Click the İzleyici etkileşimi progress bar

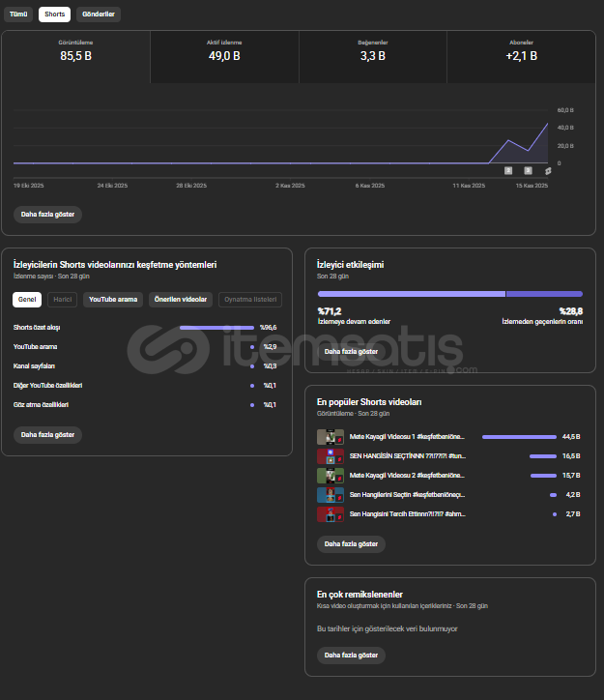click(x=449, y=294)
